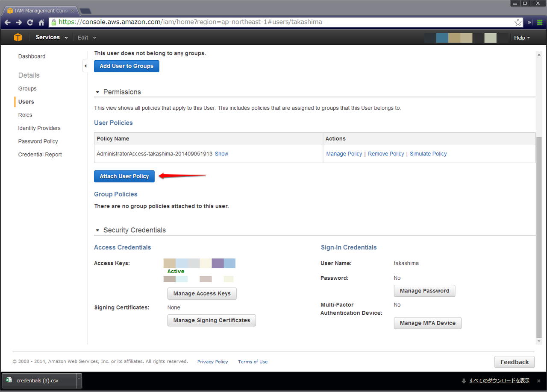547x392 pixels.
Task: Click the Attach User Policy button
Action: (124, 176)
